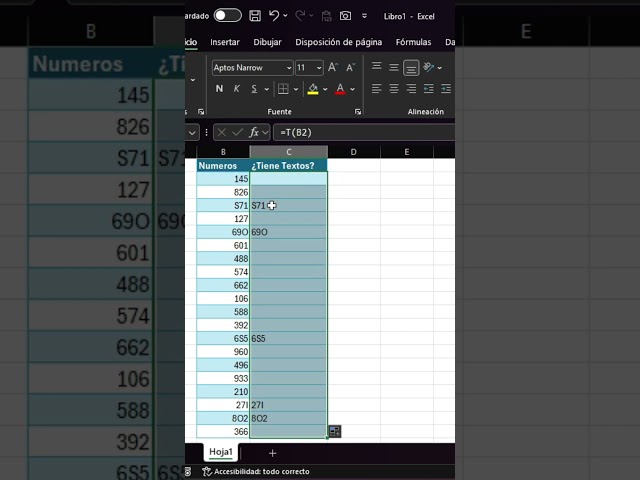Align text to top of cell
This screenshot has height=480, width=640.
click(x=377, y=67)
